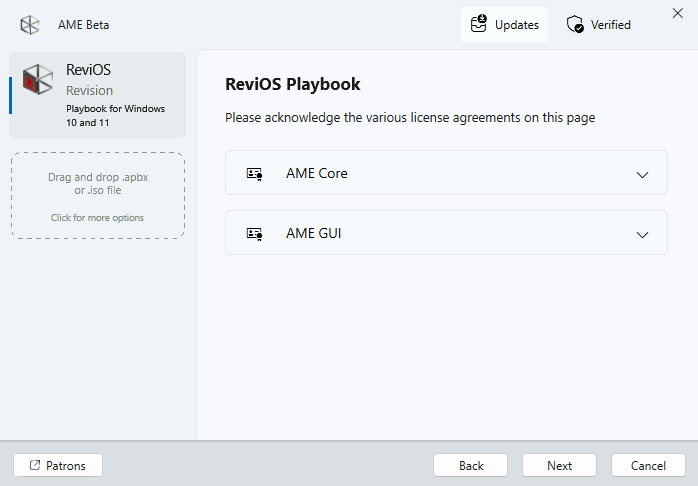
Task: Click the AME Core license certificate icon
Action: click(255, 174)
